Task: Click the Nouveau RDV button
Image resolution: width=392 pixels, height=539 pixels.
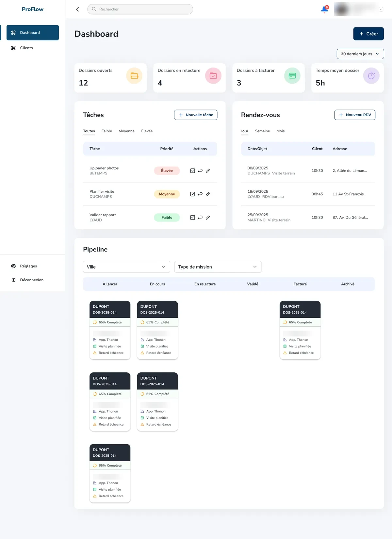Action: (355, 115)
